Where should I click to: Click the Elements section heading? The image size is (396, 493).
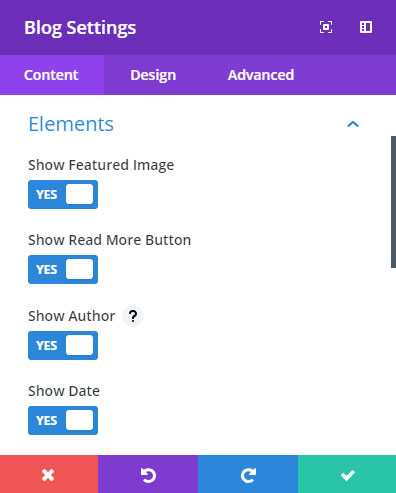(x=71, y=124)
